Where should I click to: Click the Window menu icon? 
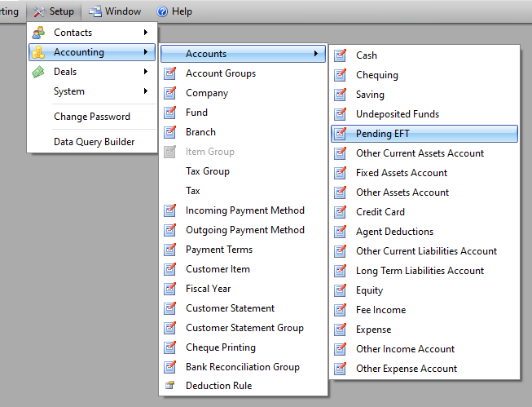click(x=95, y=11)
